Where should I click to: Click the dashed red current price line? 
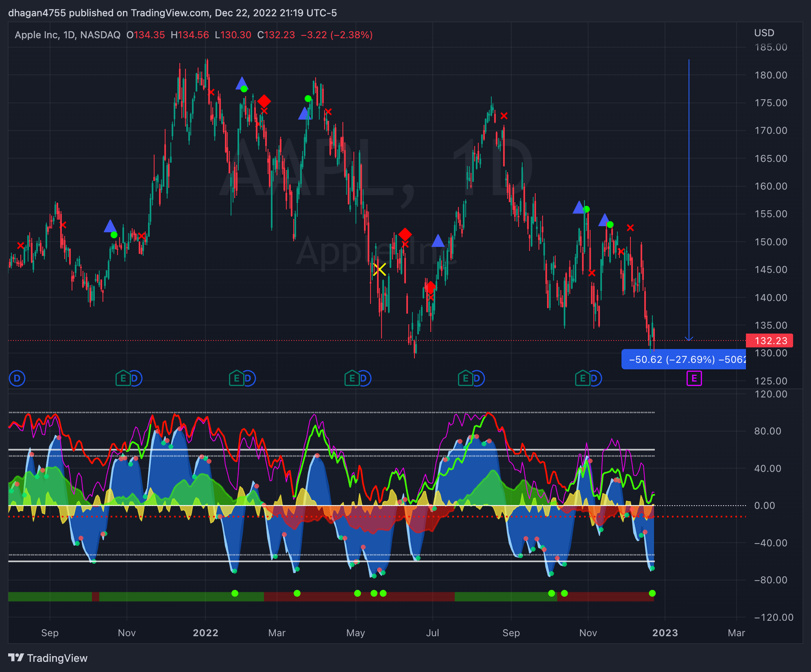pyautogui.click(x=377, y=340)
